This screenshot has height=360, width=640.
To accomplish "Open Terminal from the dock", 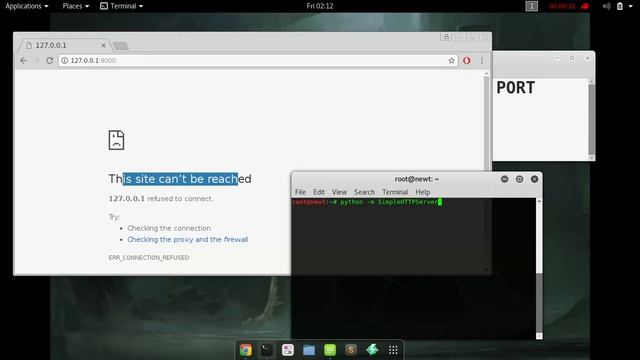I will 267,350.
